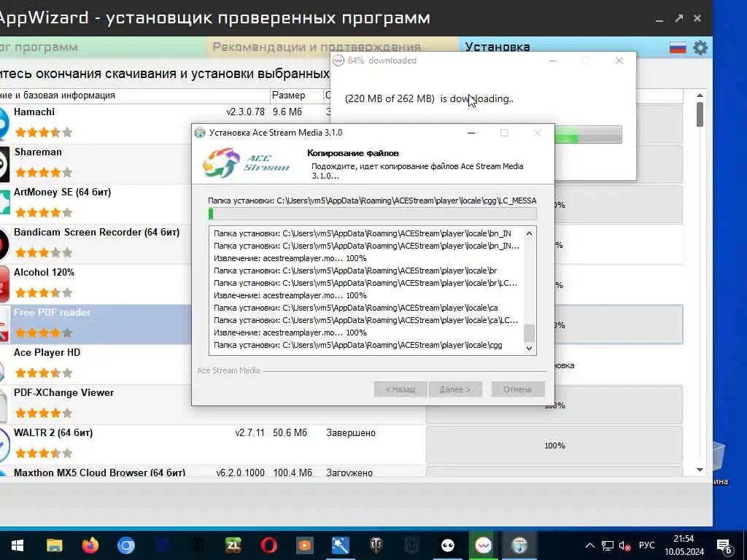Select Bandicam Screen Recorder (64 бит) row
This screenshot has width=747, height=560.
97,233
